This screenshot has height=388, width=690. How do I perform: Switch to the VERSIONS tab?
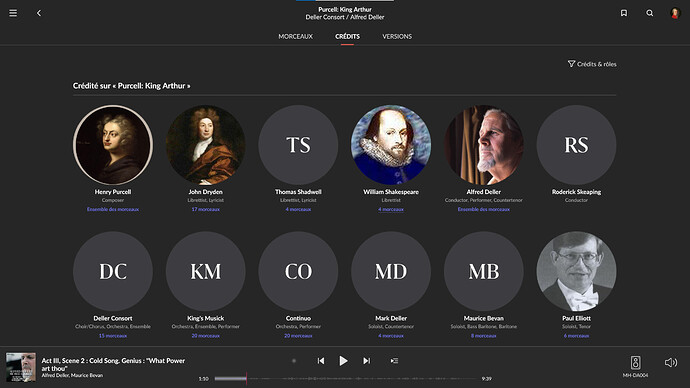[397, 37]
